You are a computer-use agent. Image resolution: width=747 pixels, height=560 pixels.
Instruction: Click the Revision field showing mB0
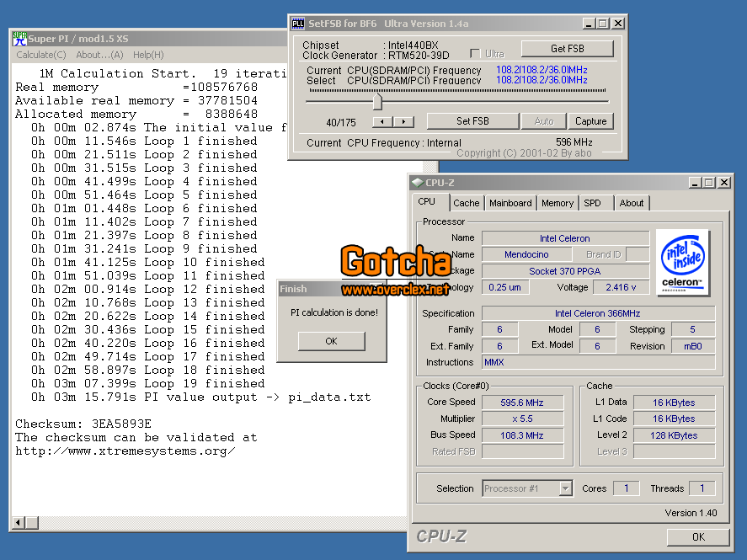point(693,346)
